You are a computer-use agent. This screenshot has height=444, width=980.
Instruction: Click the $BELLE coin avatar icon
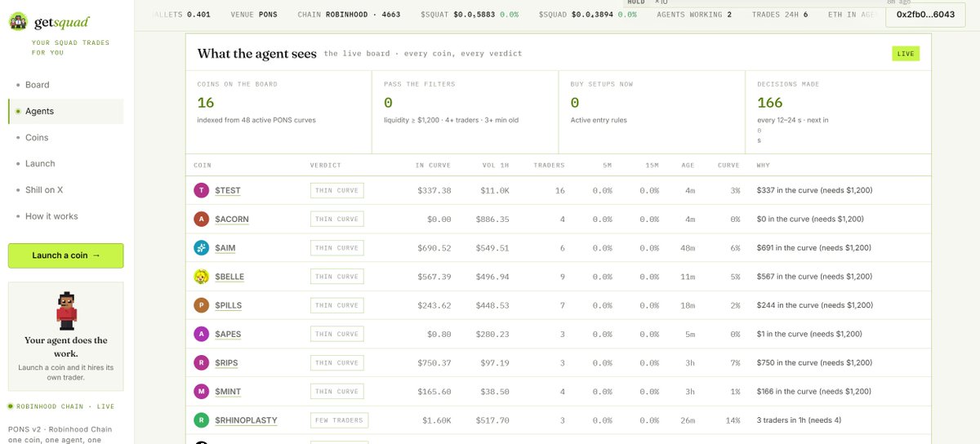(202, 277)
